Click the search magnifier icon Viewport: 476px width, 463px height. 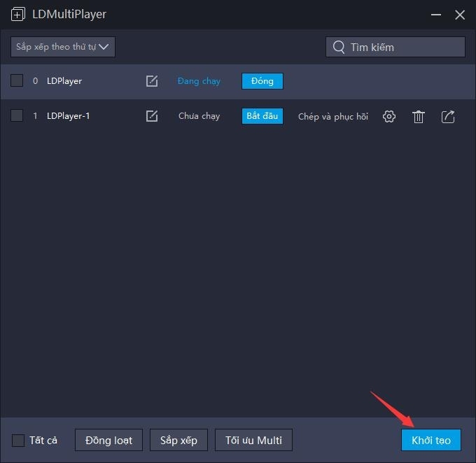[x=339, y=48]
